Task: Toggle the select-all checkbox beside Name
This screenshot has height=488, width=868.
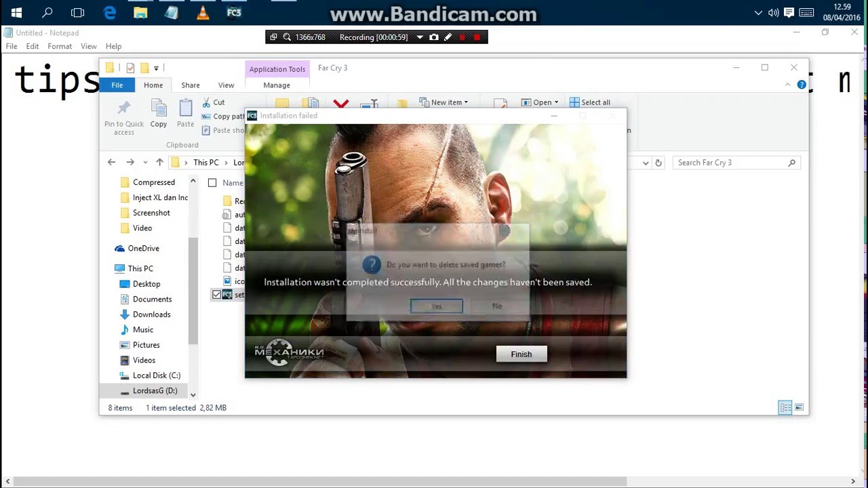Action: (x=212, y=183)
